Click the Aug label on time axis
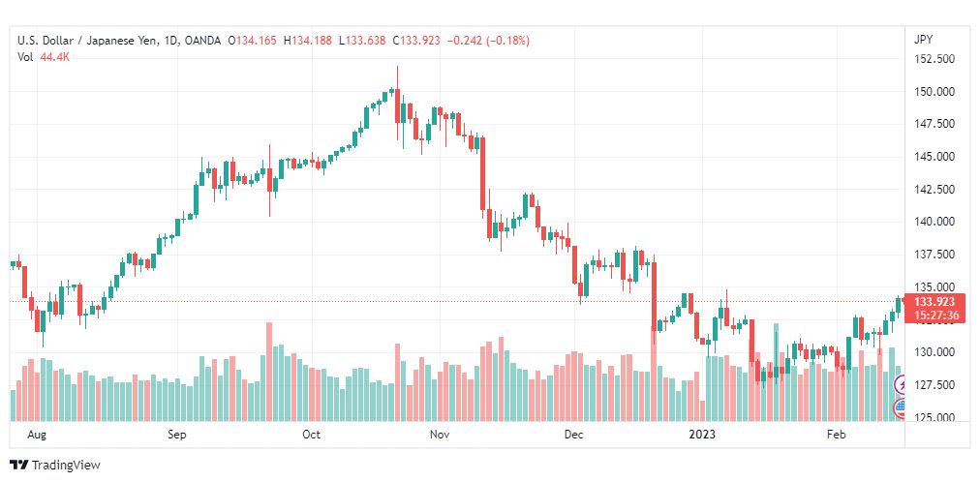This screenshot has height=482, width=980. (37, 434)
